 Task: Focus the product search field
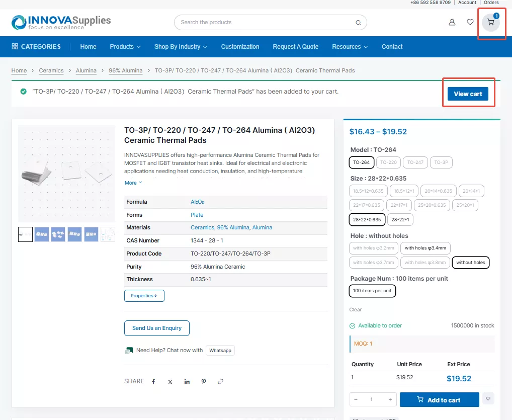pyautogui.click(x=271, y=23)
